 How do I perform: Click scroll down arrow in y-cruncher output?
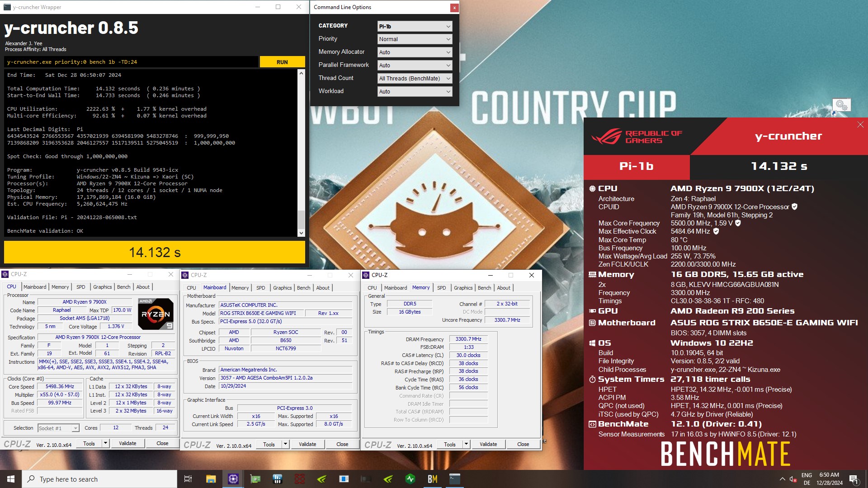[302, 233]
